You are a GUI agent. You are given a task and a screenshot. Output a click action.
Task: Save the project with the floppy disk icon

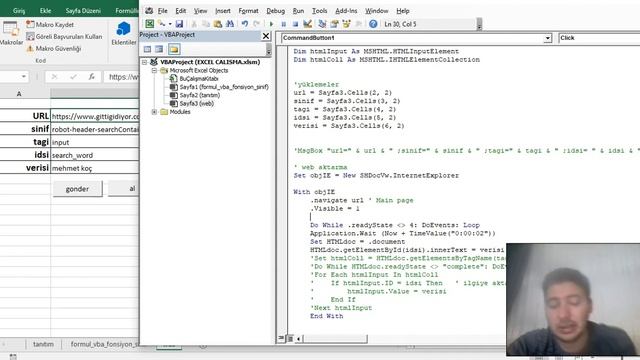(179, 24)
